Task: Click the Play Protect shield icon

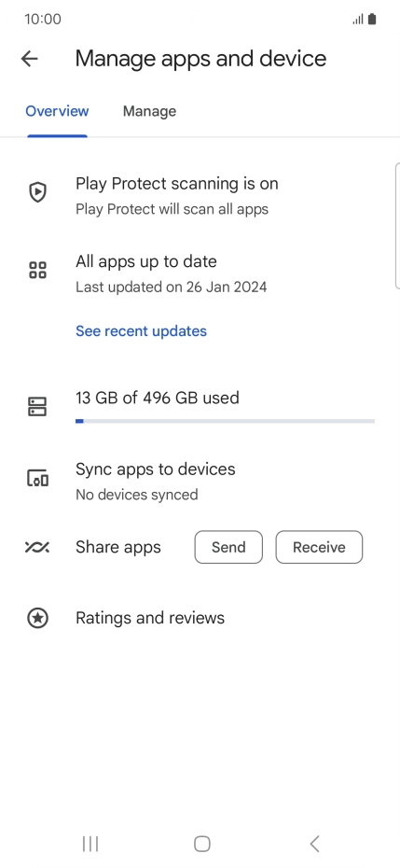Action: [37, 192]
